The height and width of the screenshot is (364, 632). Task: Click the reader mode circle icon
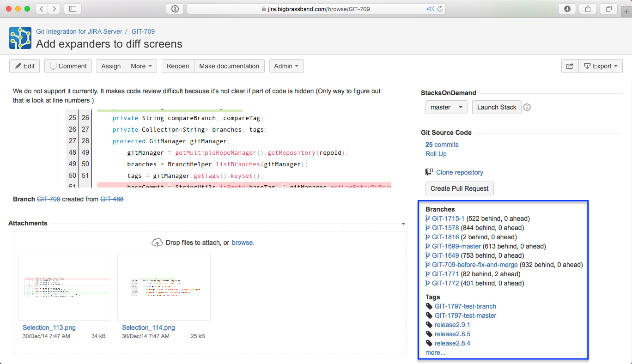click(175, 8)
